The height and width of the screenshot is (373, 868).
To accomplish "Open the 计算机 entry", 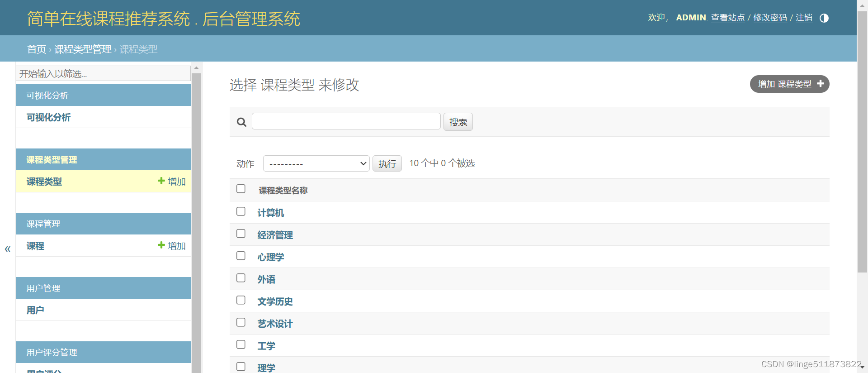I will (271, 213).
